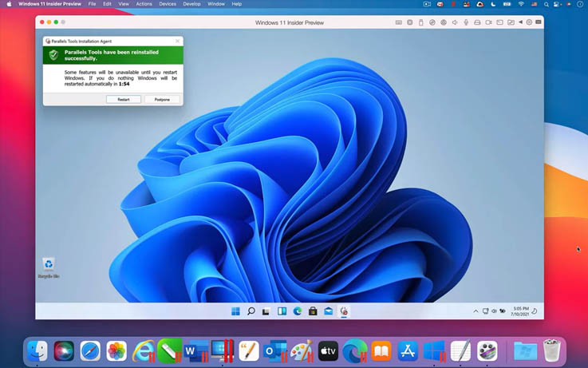588x368 pixels.
Task: Open the Windows folder in the Dock
Action: click(525, 350)
